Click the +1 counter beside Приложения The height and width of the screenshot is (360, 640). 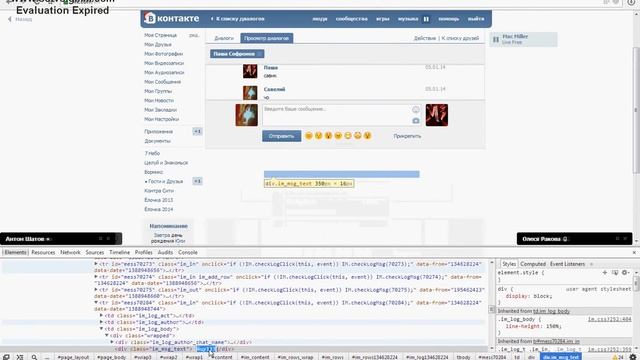click(x=197, y=131)
